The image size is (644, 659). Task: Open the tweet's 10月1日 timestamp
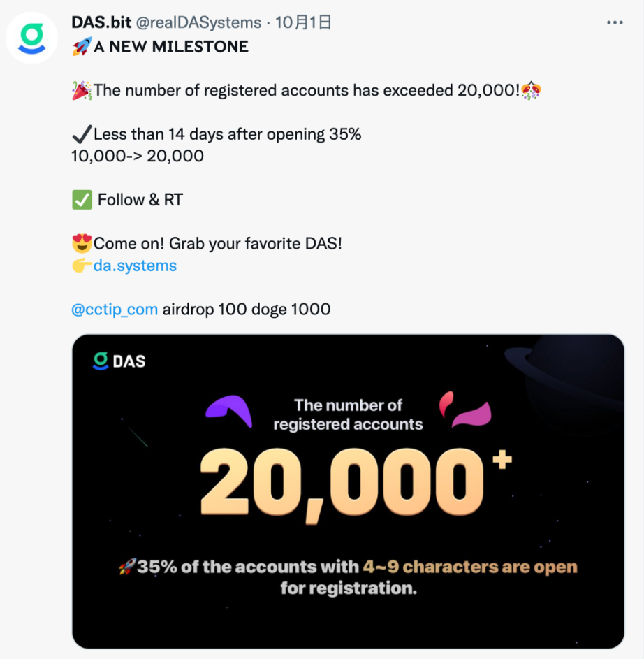303,22
